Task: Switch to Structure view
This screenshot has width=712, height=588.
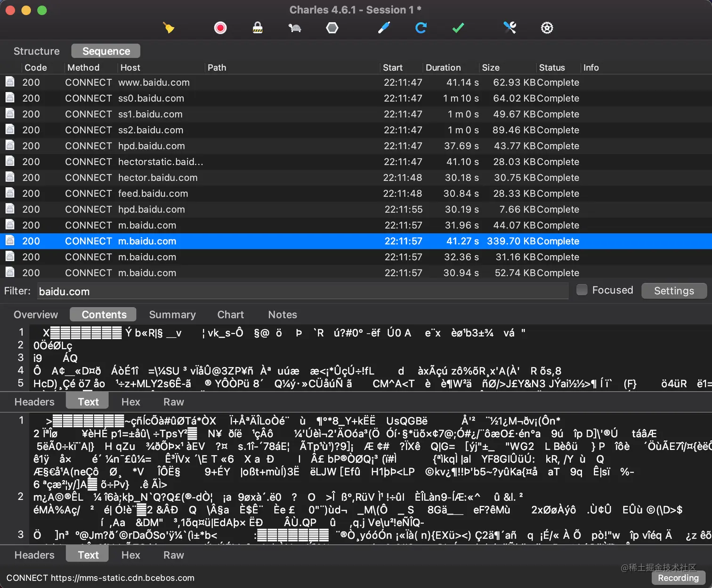Action: tap(37, 51)
